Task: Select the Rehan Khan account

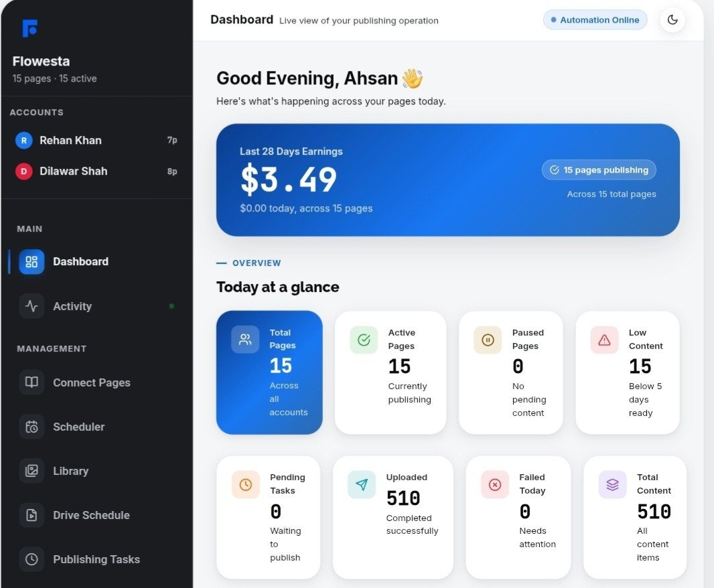Action: pyautogui.click(x=96, y=140)
